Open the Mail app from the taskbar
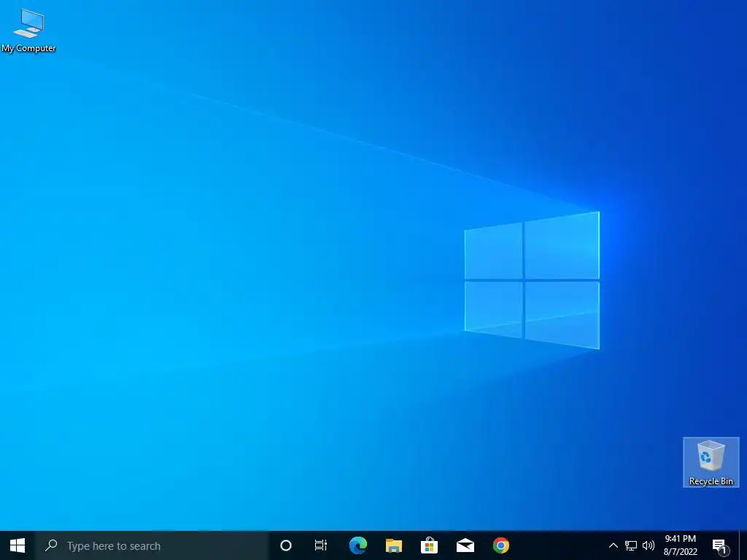The height and width of the screenshot is (560, 747). pos(465,545)
